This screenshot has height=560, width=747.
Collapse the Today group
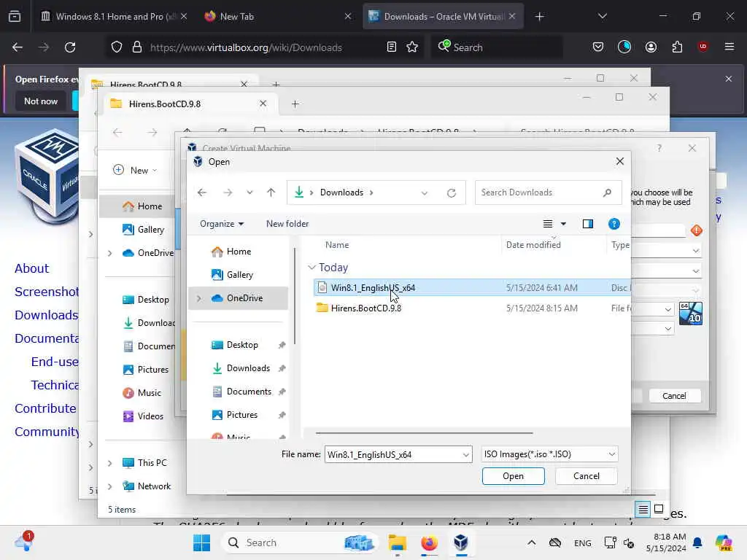tap(311, 268)
